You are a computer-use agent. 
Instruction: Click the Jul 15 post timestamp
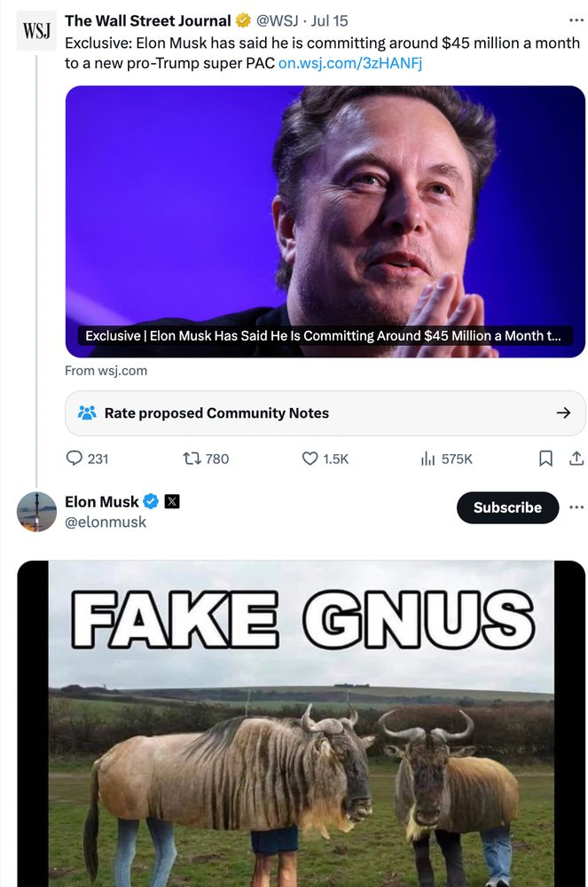click(x=333, y=20)
